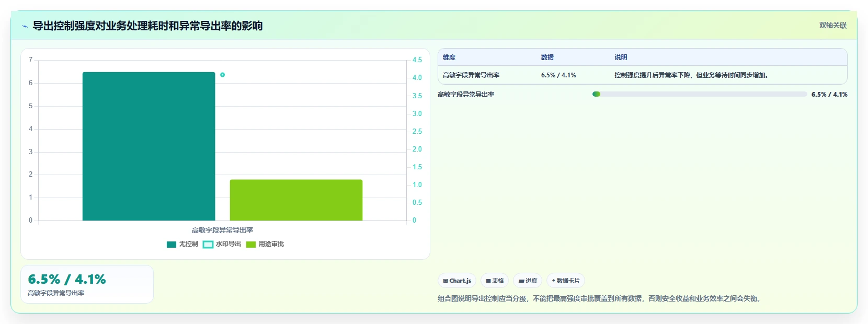Screen dimensions: 868x324
Task: Click the summary text 组合图说明导出控制应当分级
Action: pos(600,299)
